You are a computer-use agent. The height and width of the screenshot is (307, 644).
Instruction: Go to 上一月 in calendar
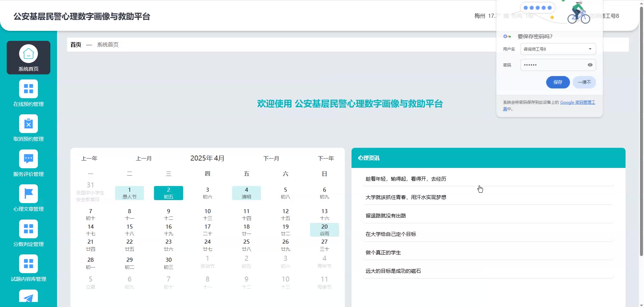(144, 159)
